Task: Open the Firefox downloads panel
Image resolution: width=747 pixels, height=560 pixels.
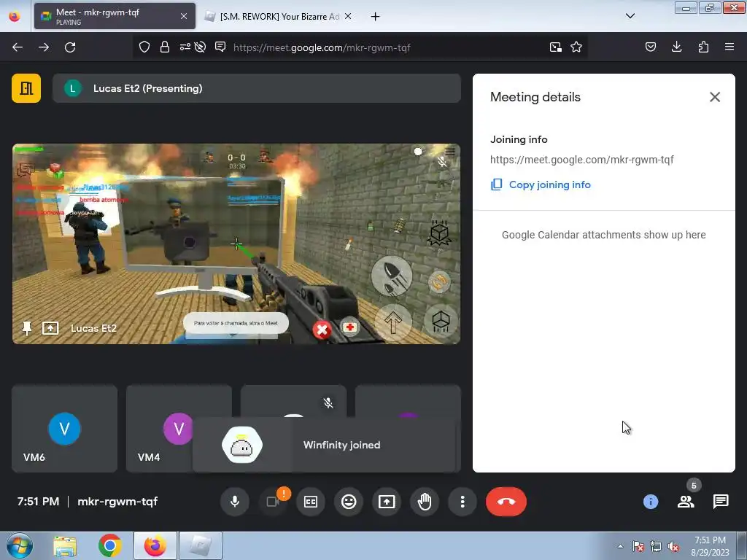Action: 676,47
